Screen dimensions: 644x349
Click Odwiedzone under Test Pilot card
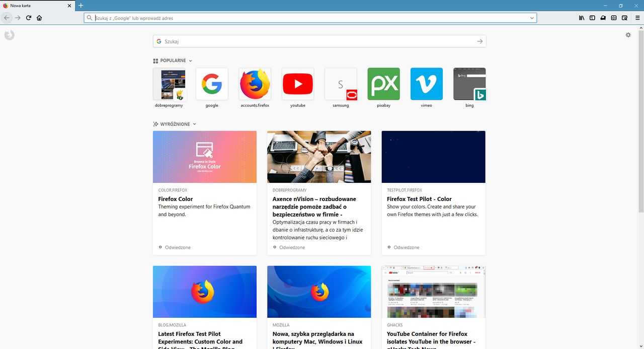point(407,248)
